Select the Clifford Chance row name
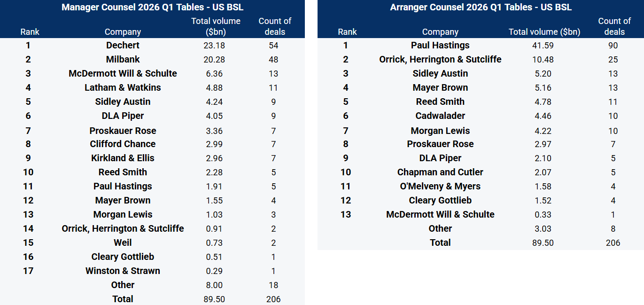This screenshot has width=644, height=305. point(123,144)
